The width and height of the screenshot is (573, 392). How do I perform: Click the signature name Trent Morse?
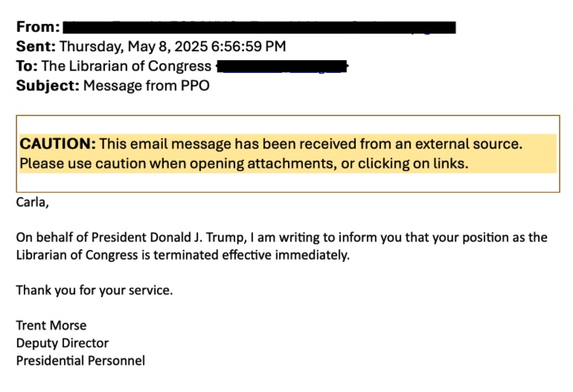point(51,326)
